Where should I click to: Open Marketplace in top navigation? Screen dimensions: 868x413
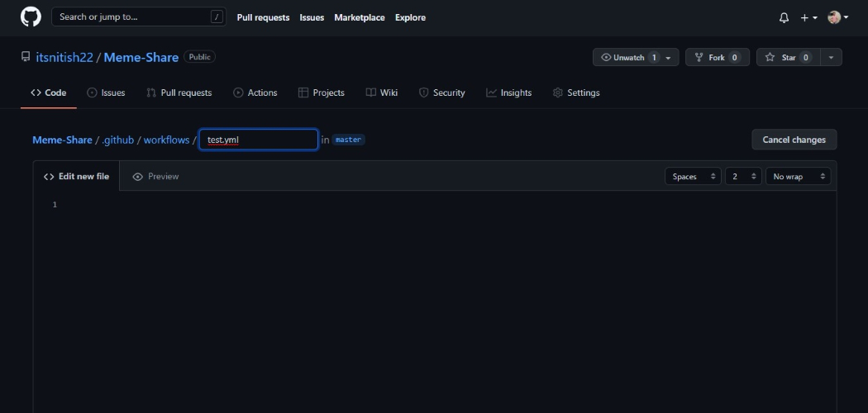coord(360,17)
